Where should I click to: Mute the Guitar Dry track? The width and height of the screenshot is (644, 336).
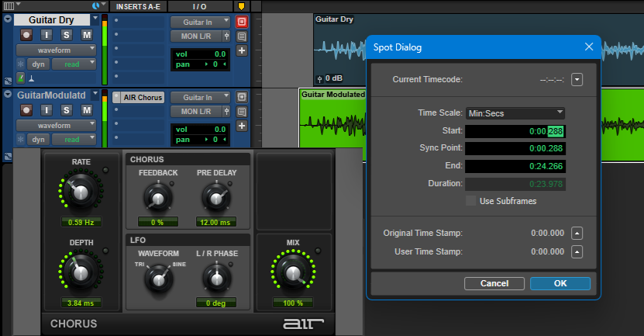point(86,35)
